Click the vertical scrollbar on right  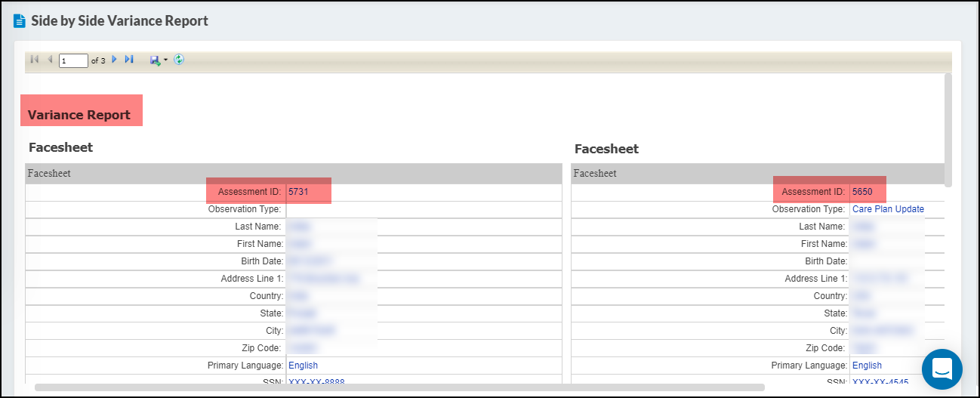[948, 128]
